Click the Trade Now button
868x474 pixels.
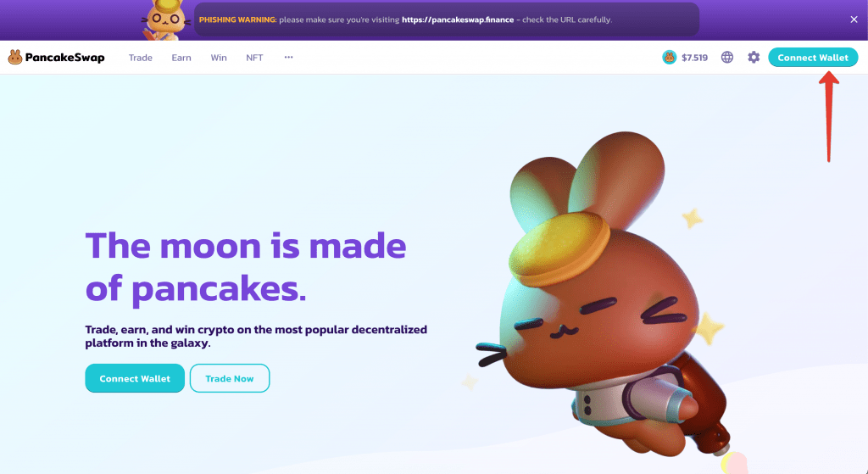pos(229,378)
